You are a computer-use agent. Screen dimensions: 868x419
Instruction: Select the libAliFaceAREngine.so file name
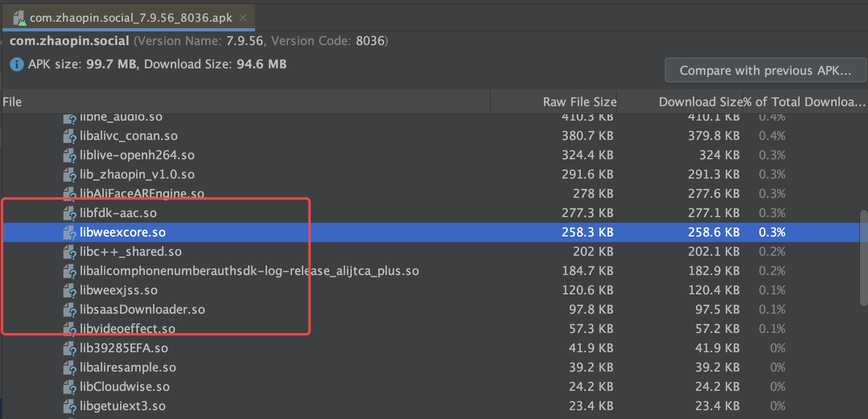point(142,194)
